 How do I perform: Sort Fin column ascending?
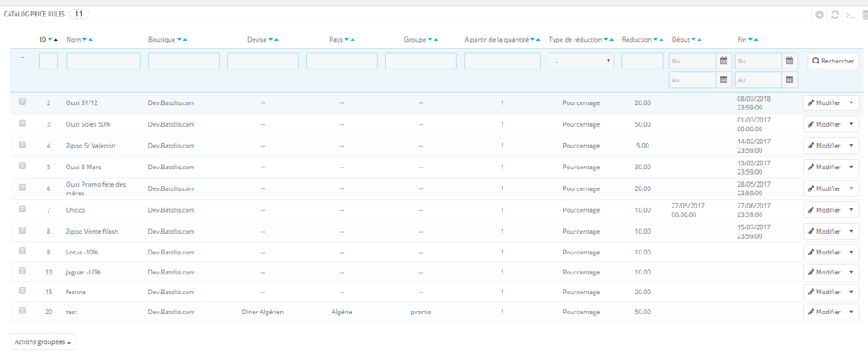756,40
